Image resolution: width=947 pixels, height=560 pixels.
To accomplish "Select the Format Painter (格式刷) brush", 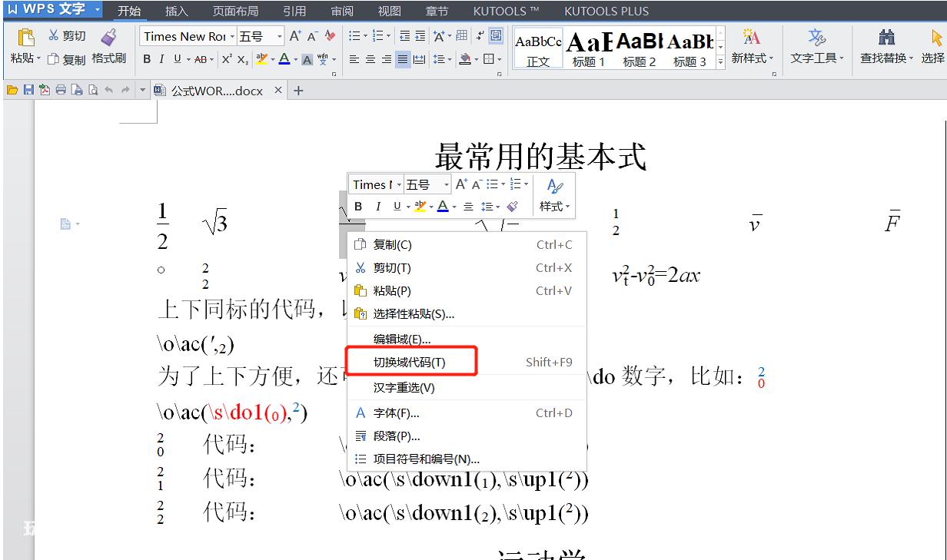I will pos(108,47).
